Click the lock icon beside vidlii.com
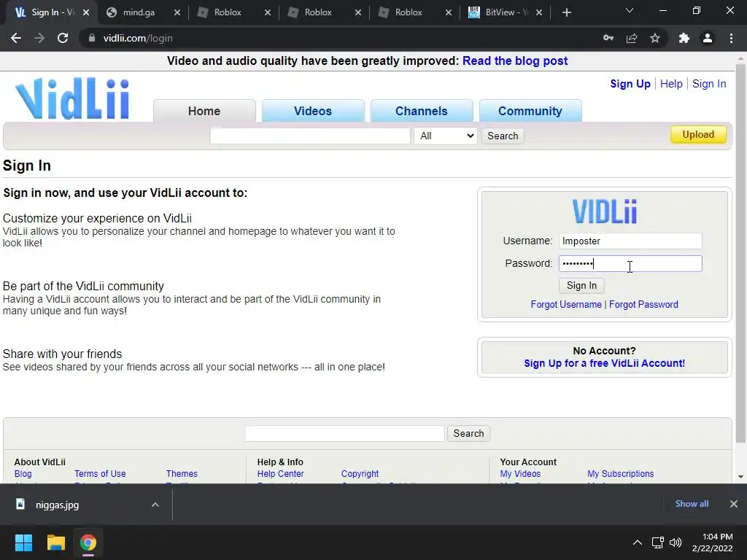 click(x=91, y=38)
